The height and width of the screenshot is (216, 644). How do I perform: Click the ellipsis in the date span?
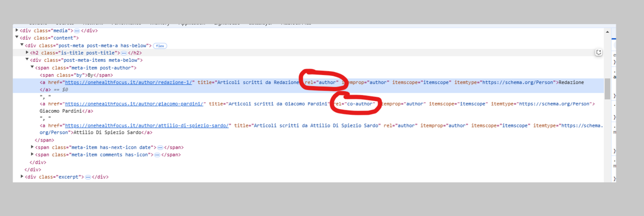(x=160, y=148)
